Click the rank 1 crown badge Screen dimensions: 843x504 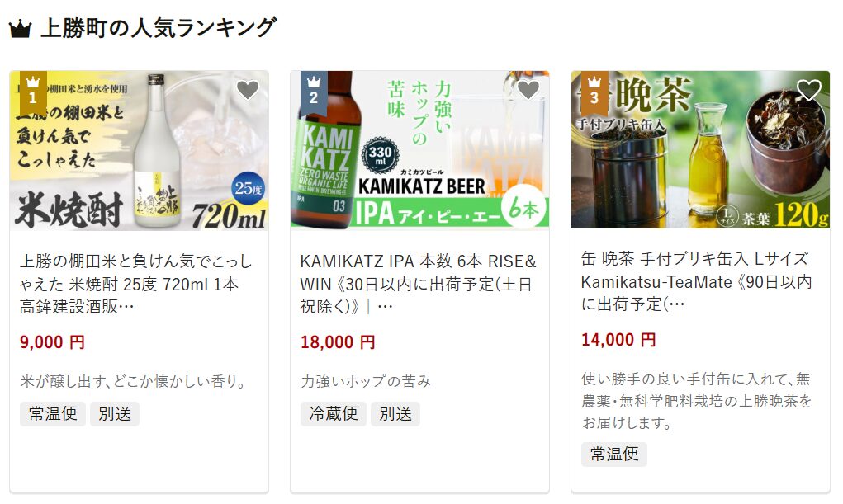click(33, 92)
